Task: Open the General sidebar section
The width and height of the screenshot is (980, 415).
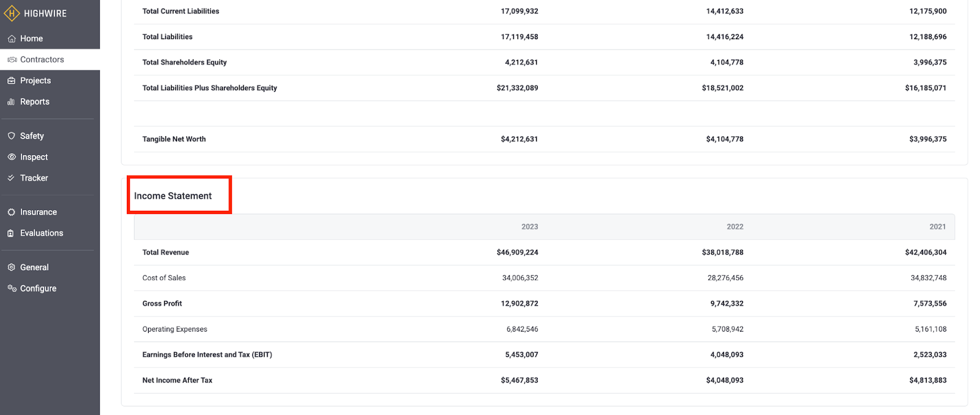Action: [x=34, y=267]
